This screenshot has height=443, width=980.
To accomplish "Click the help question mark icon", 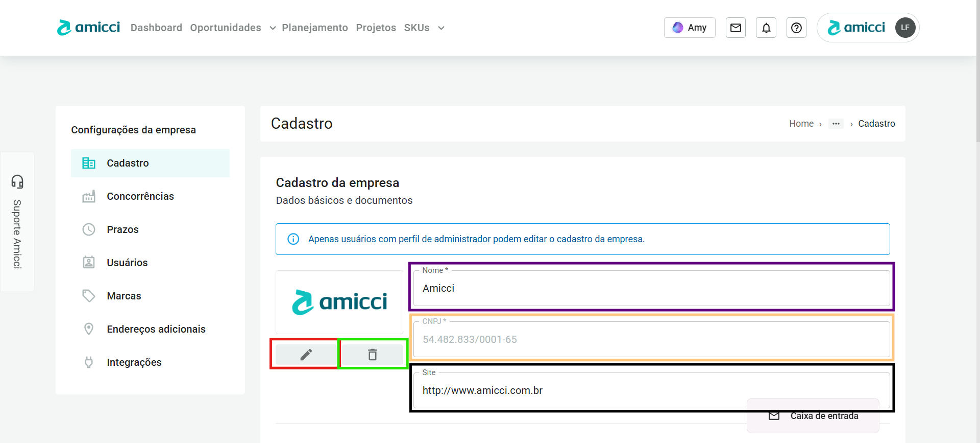I will [x=796, y=28].
